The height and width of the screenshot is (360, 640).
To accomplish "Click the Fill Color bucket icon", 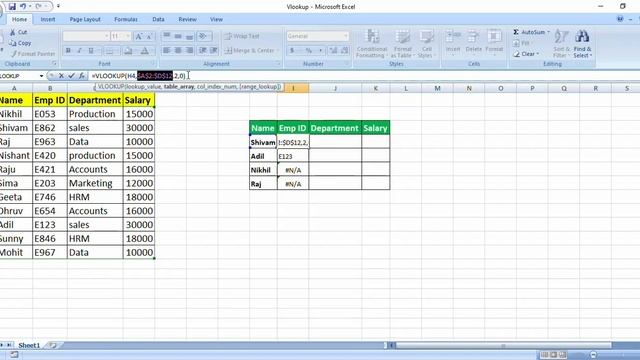I will click(x=128, y=51).
